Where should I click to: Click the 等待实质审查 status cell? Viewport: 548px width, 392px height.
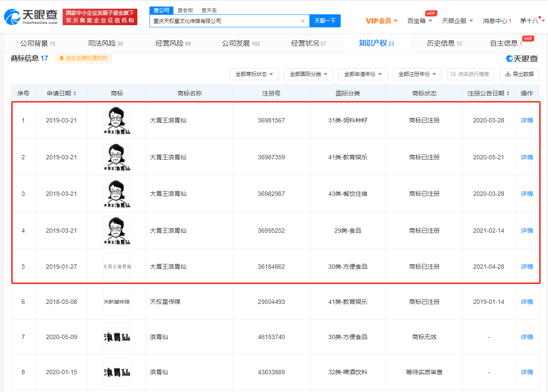[424, 372]
